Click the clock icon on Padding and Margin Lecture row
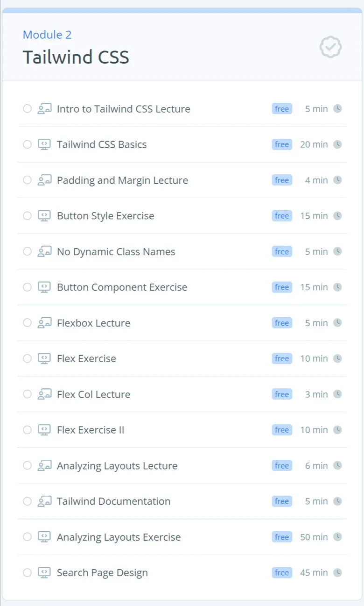The height and width of the screenshot is (606, 364). click(x=338, y=180)
